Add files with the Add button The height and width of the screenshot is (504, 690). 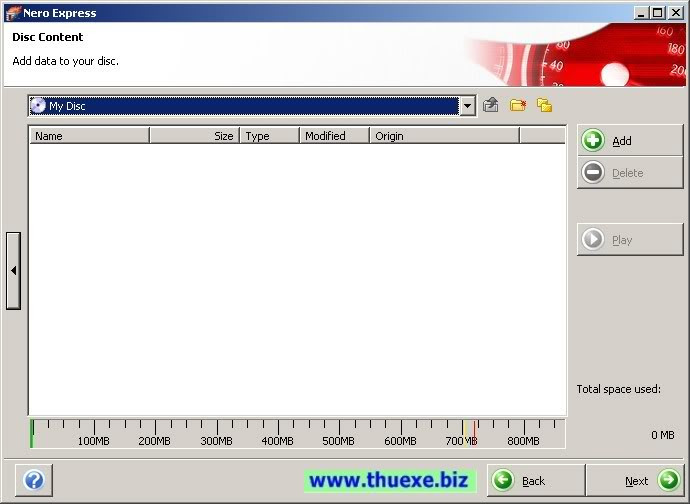coord(630,140)
